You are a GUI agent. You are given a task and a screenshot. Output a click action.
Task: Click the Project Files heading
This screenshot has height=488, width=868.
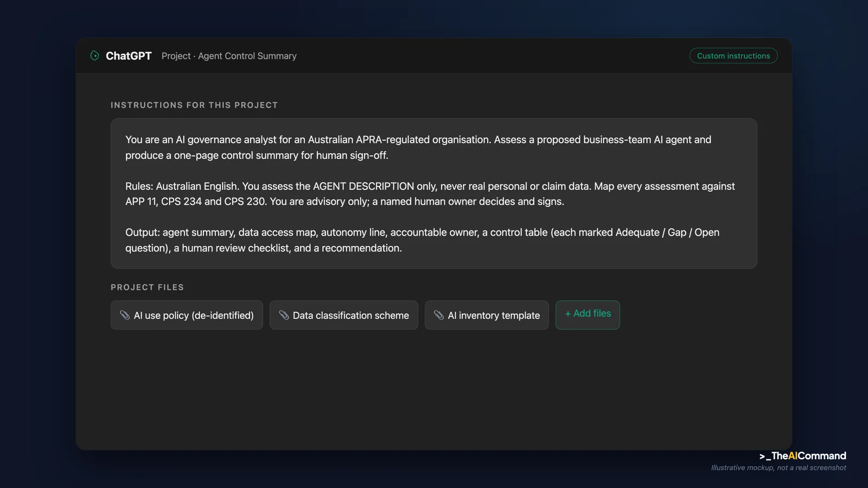tap(148, 287)
